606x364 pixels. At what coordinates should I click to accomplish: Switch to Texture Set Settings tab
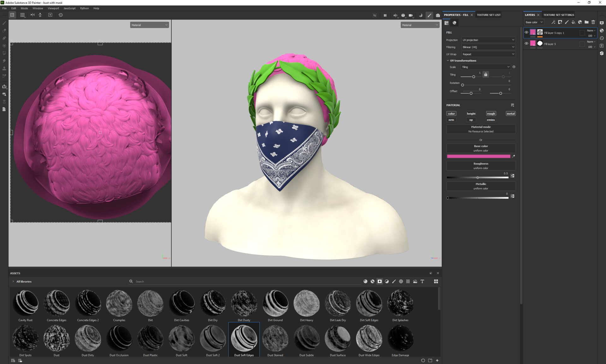(x=558, y=15)
